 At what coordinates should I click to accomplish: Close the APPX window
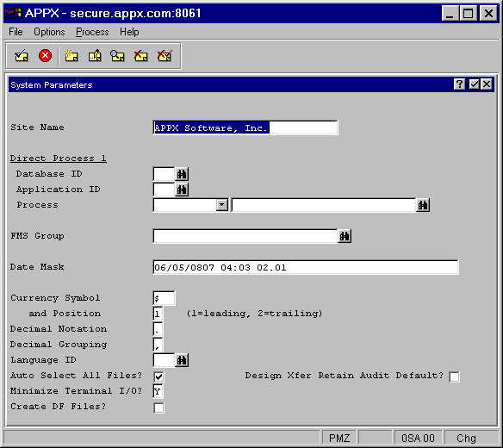click(488, 14)
